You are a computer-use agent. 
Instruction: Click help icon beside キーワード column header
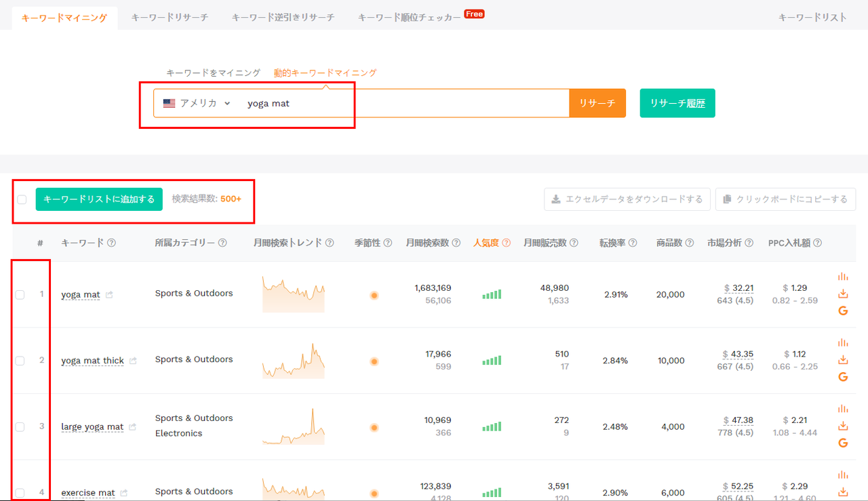(x=111, y=243)
